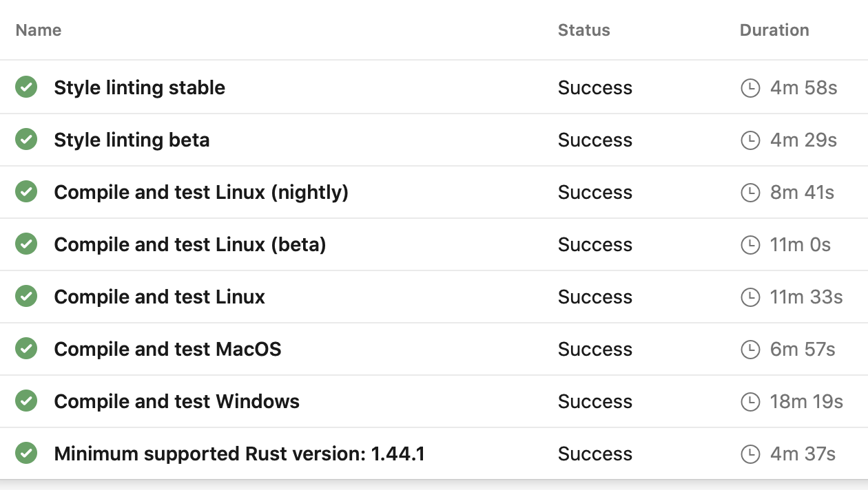Click the clock icon beside 6m 57s
Image resolution: width=868 pixels, height=490 pixels.
pyautogui.click(x=750, y=350)
